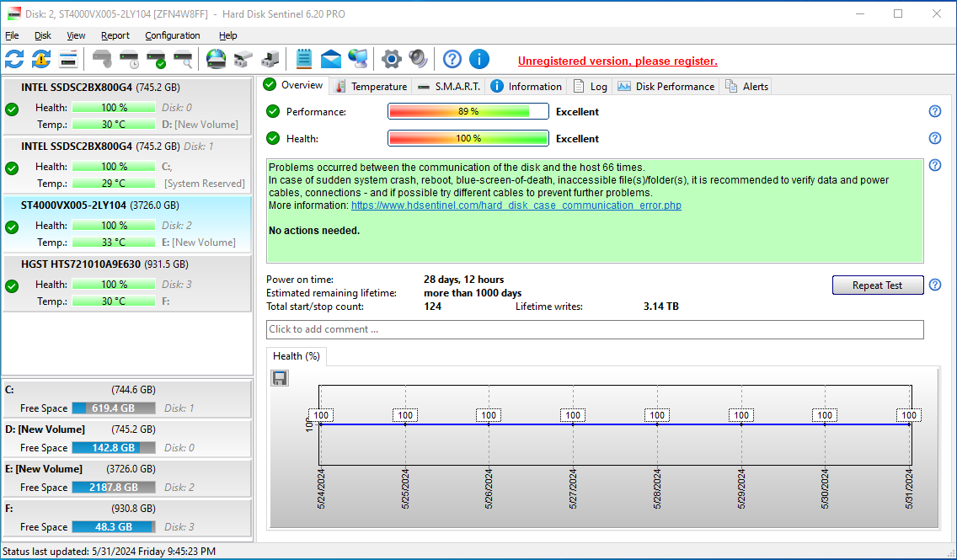
Task: Click the 'Unregistered version, please register' link
Action: [x=618, y=61]
